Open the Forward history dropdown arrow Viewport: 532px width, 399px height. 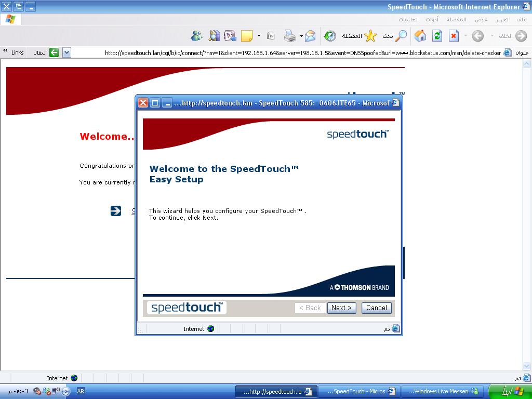click(465, 36)
